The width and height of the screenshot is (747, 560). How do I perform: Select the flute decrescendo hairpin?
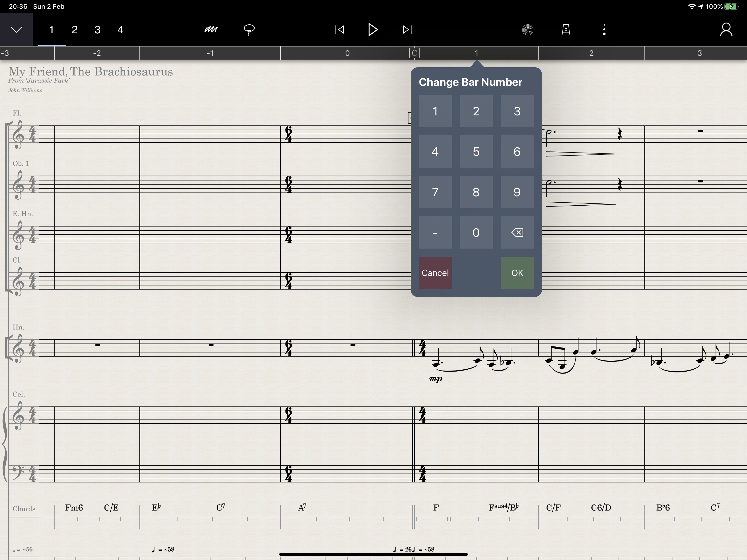(x=581, y=154)
